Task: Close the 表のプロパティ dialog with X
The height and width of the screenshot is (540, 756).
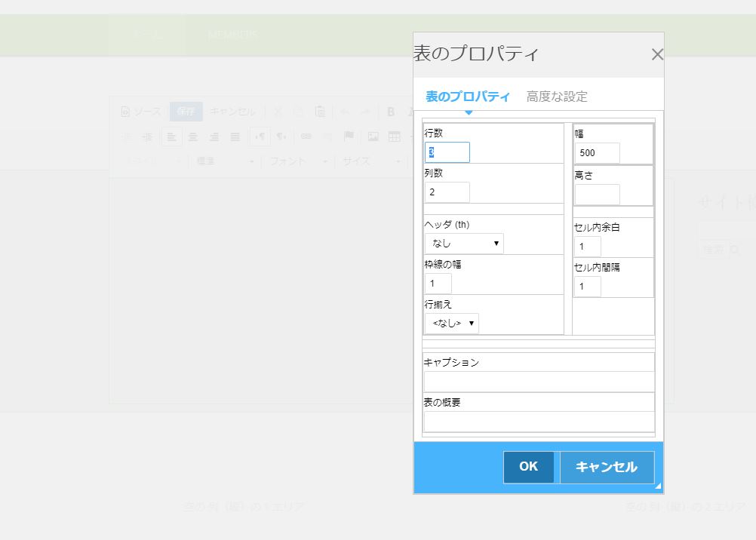Action: (657, 54)
